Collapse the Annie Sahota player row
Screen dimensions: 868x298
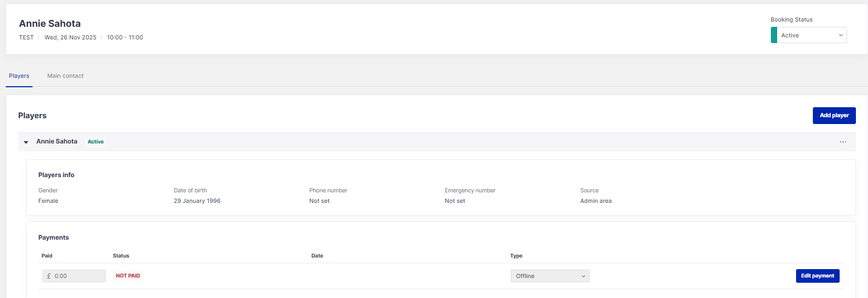click(x=26, y=142)
